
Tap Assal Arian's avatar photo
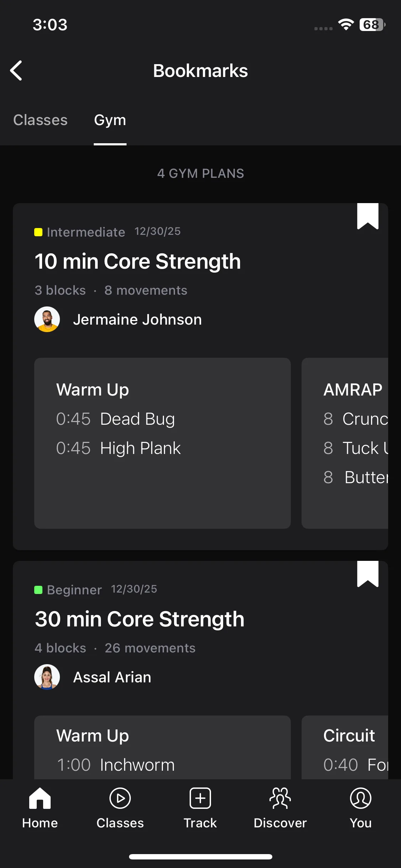[47, 677]
